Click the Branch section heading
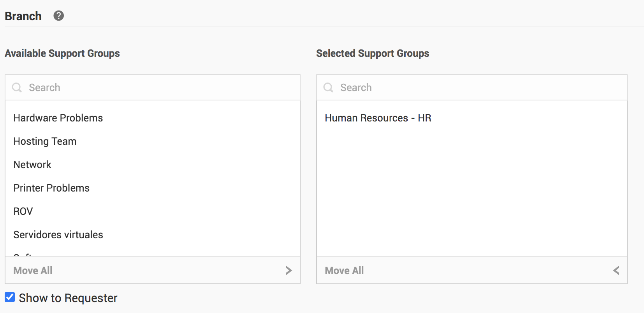644x313 pixels. click(x=23, y=16)
